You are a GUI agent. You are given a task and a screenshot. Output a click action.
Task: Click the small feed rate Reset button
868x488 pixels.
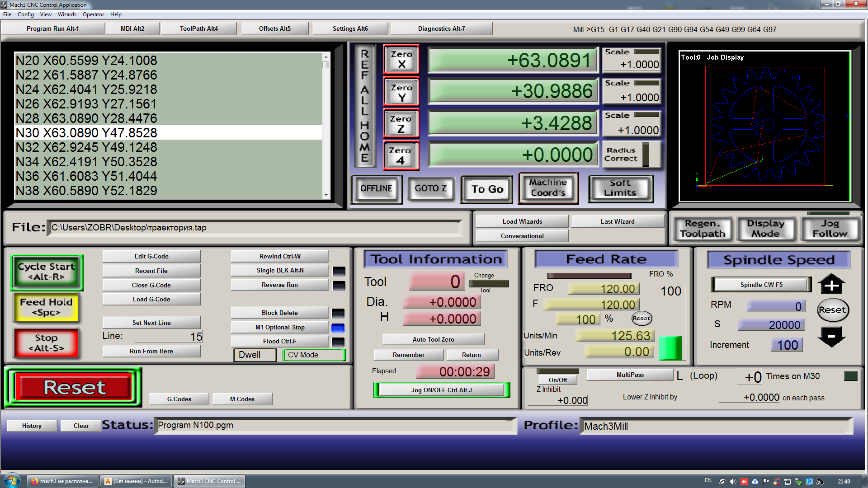coord(641,319)
